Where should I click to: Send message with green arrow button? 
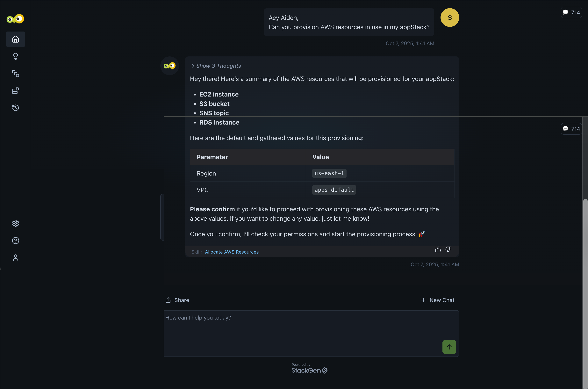click(x=449, y=347)
